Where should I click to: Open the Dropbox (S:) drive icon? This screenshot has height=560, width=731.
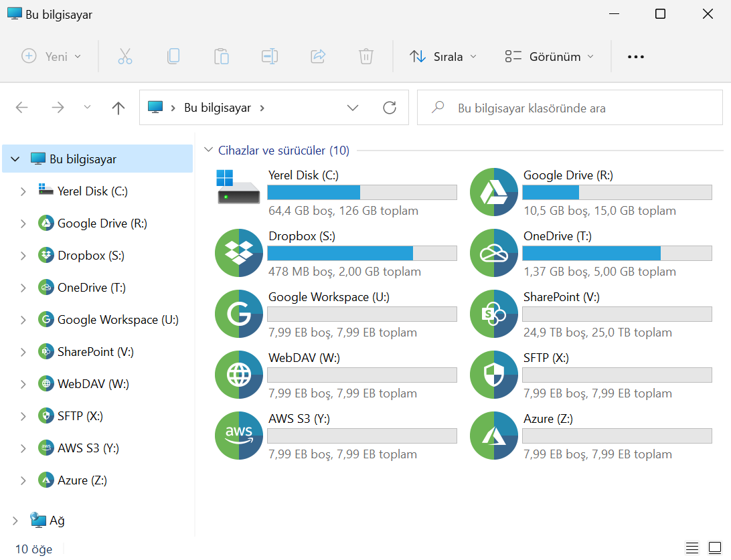coord(239,253)
